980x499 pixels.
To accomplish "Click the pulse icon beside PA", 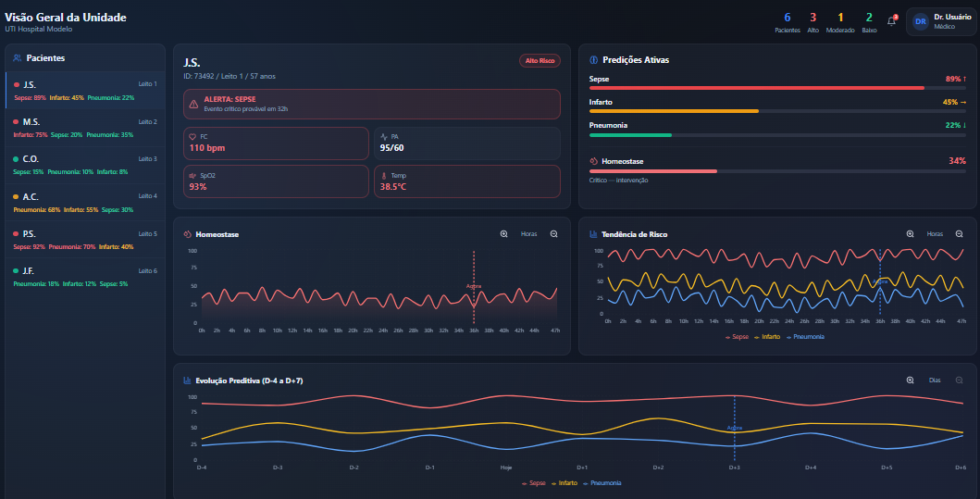I will click(384, 136).
